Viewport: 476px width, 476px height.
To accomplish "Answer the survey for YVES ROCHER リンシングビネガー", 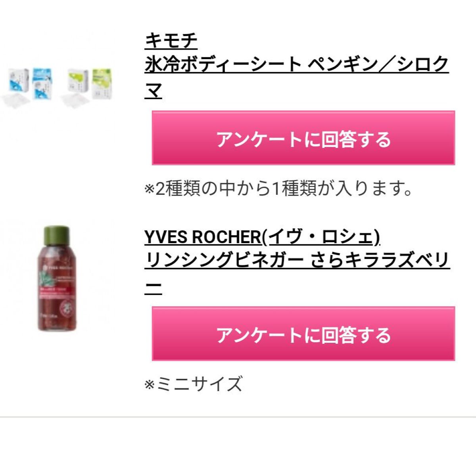I will coord(303,334).
